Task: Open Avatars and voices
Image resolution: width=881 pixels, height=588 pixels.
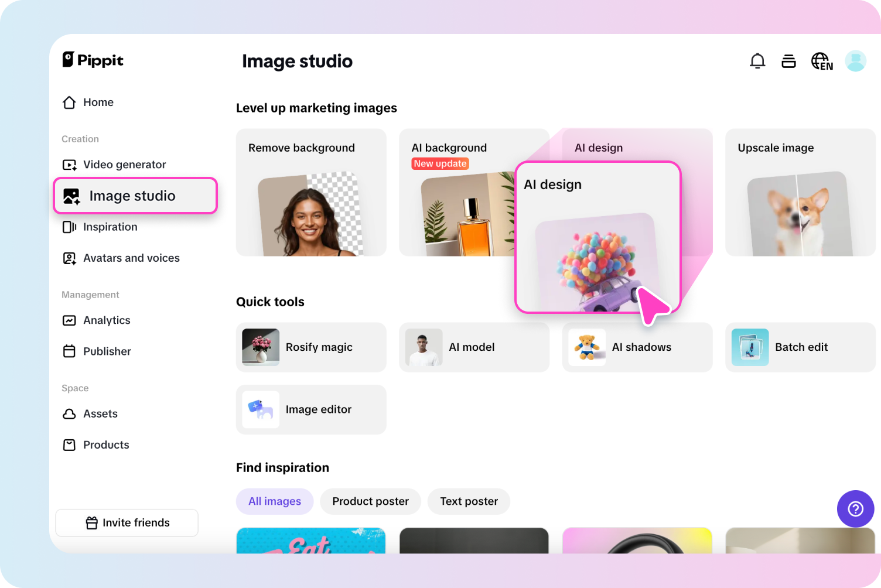Action: 131,258
